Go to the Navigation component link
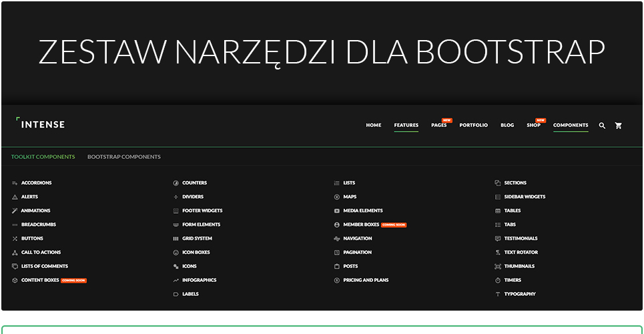 coord(358,238)
